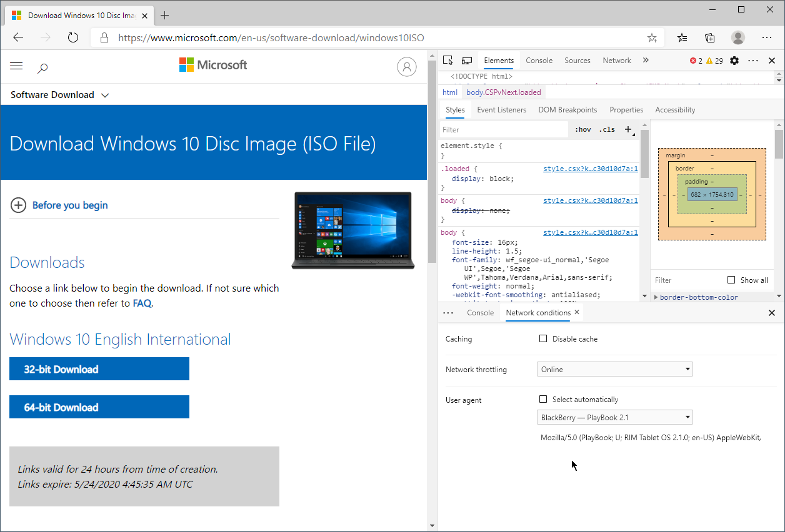Click the red error count badge
The image size is (785, 532).
click(x=696, y=61)
